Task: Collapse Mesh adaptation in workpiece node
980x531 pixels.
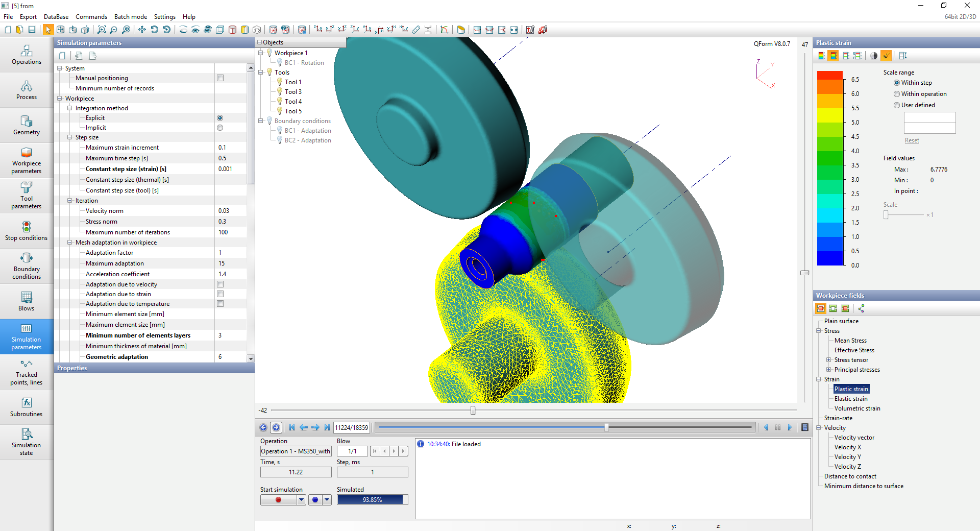Action: pos(70,243)
